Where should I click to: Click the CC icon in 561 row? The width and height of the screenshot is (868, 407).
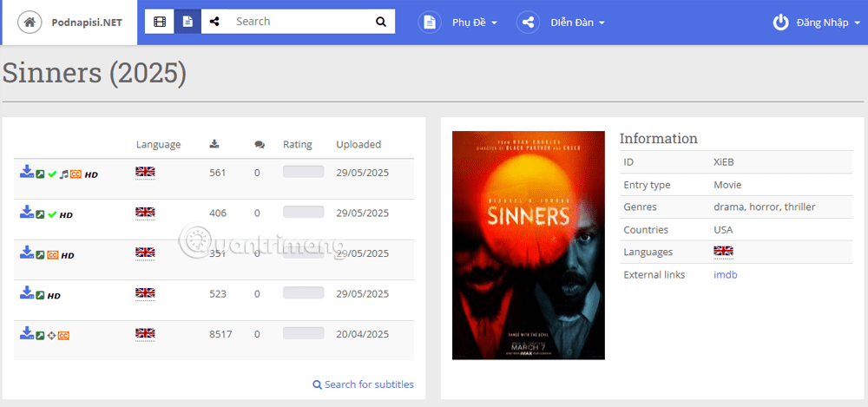tap(76, 174)
